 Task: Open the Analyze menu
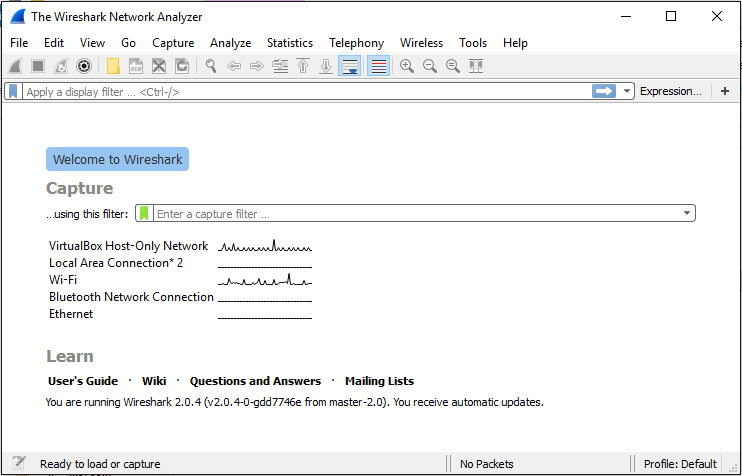(230, 43)
